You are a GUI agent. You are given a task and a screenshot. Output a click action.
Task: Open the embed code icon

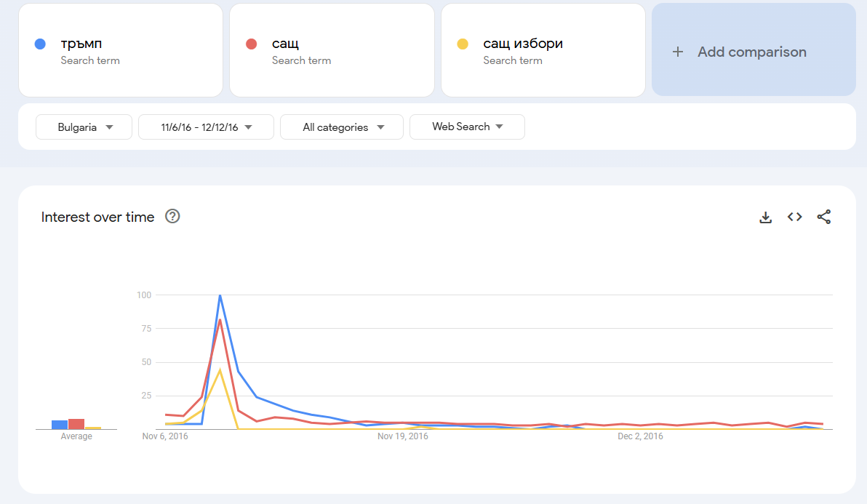(794, 217)
